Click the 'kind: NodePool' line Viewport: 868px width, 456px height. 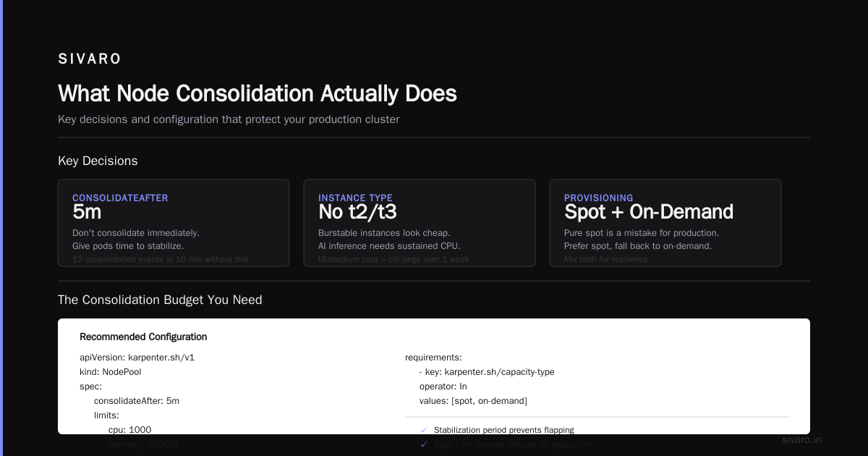point(110,372)
